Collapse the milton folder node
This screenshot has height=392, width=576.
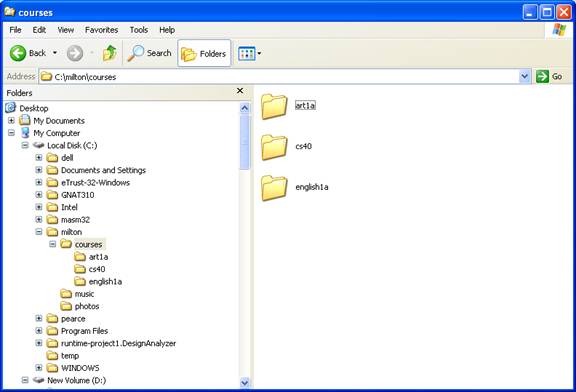click(39, 232)
